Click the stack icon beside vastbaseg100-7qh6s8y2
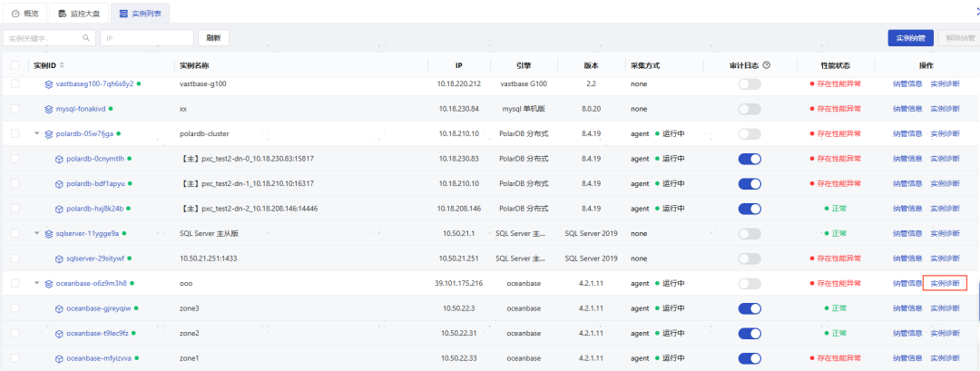 49,83
